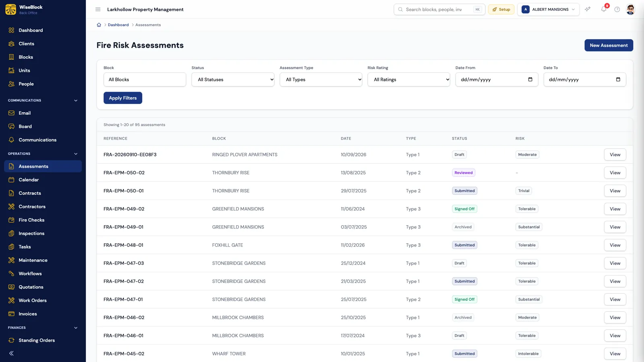Click the REFERENCE column header
This screenshot has width=644, height=362.
116,138
